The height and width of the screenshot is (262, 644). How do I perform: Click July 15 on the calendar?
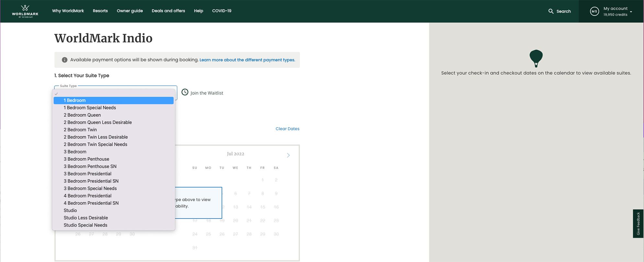tap(262, 207)
